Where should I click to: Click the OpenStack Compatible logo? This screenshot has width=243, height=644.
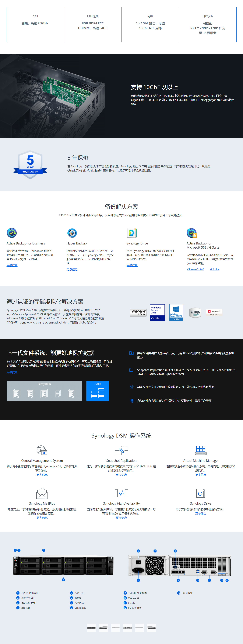(214, 312)
